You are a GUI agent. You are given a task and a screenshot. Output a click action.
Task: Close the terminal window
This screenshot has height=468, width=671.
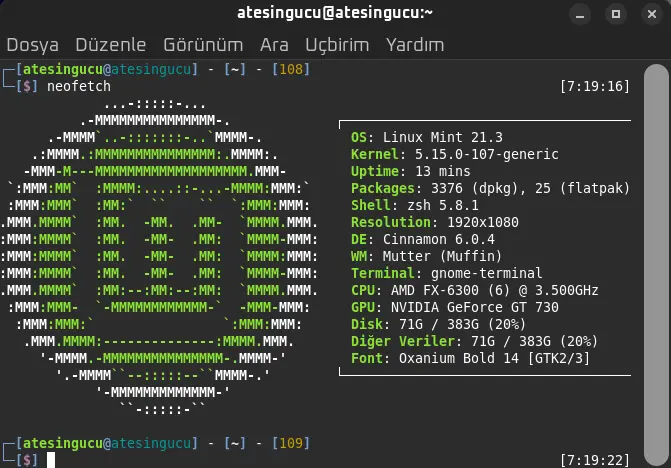(x=652, y=14)
